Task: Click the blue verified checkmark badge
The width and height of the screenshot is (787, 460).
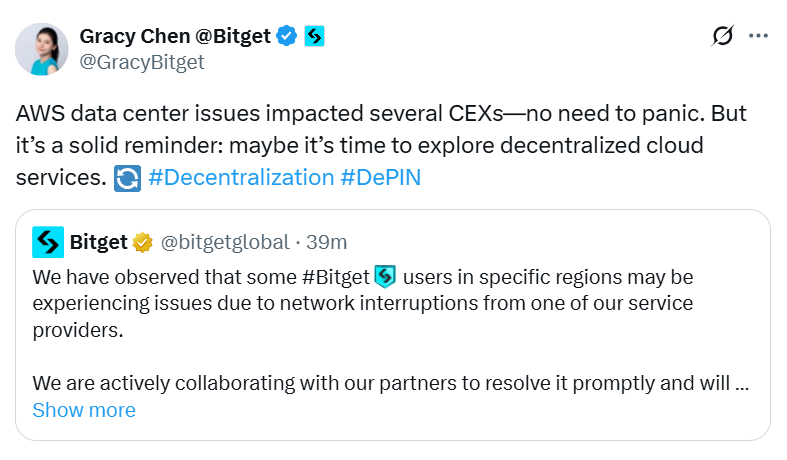Action: coord(287,37)
